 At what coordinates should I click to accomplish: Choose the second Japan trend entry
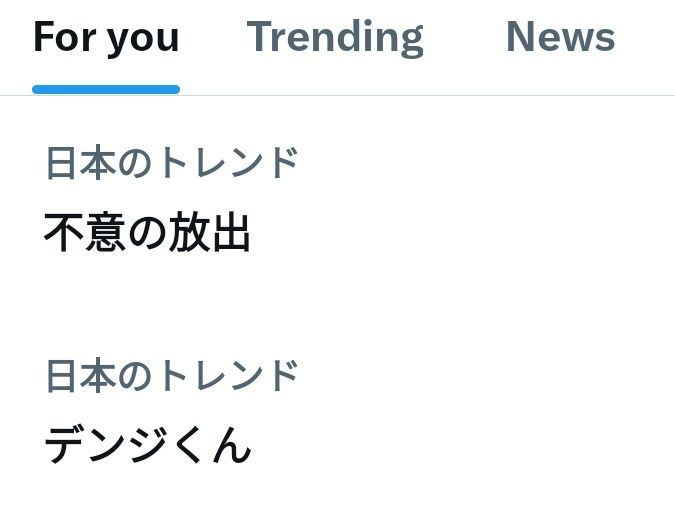coord(338,413)
